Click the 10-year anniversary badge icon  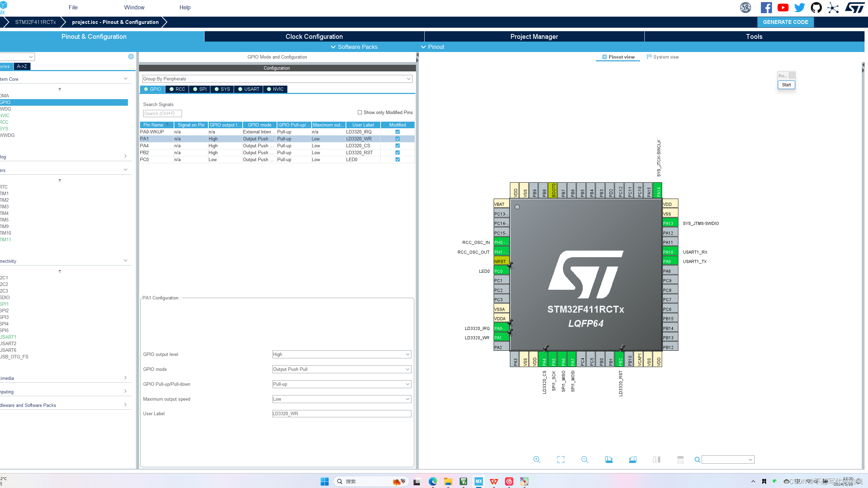[746, 8]
